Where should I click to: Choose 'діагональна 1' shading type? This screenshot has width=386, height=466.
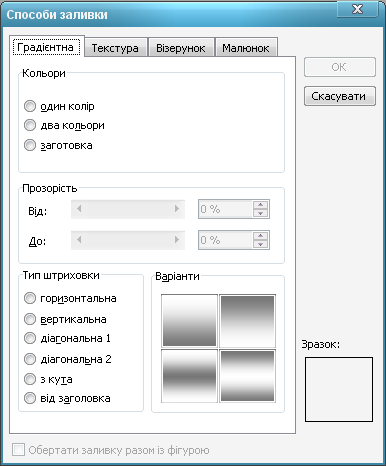[x=30, y=338]
